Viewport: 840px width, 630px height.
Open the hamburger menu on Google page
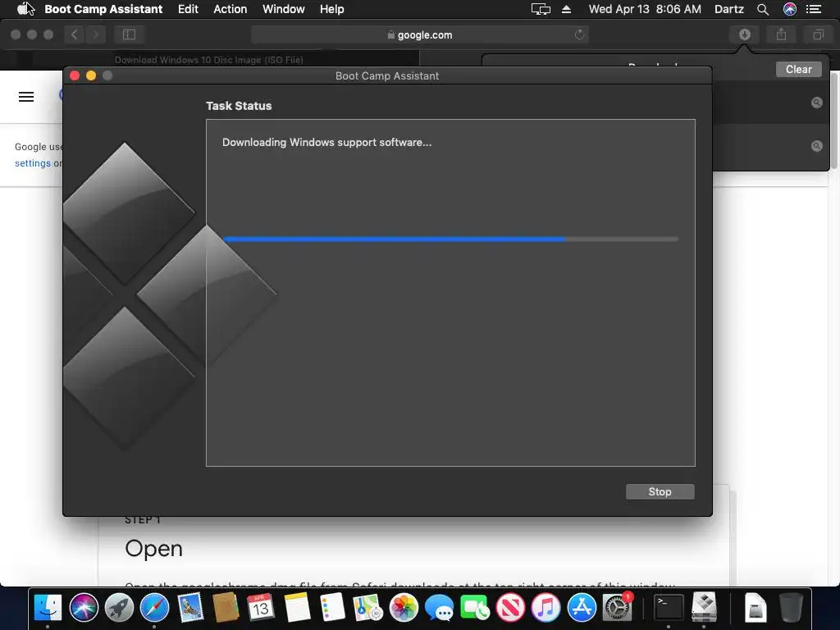click(x=26, y=97)
